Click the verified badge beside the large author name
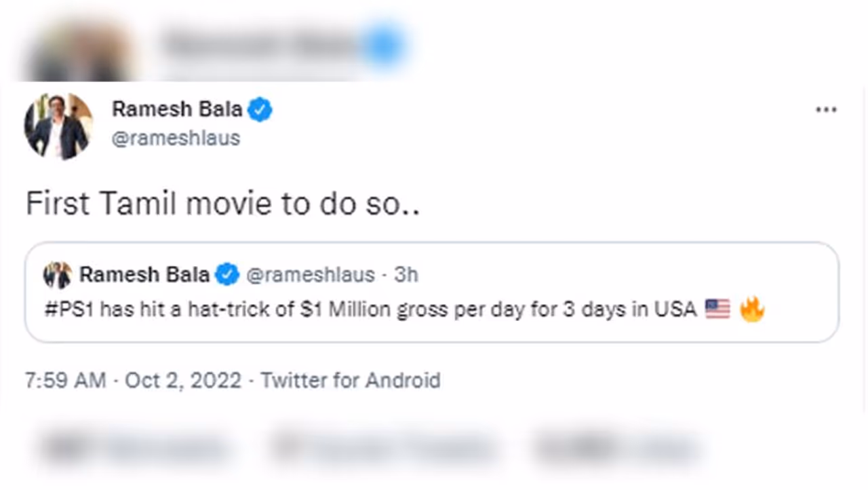 (x=260, y=109)
